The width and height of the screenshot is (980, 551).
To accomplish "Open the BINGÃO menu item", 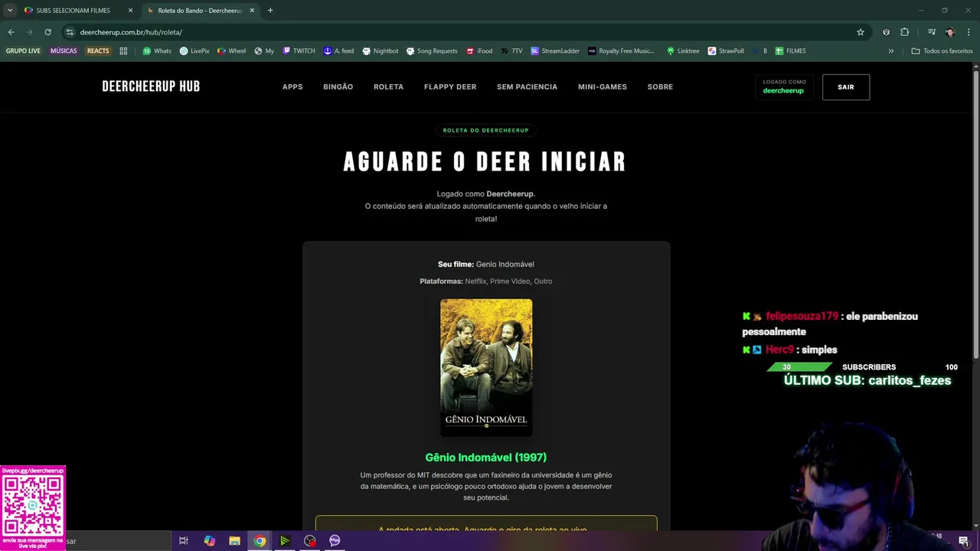I will click(x=338, y=87).
